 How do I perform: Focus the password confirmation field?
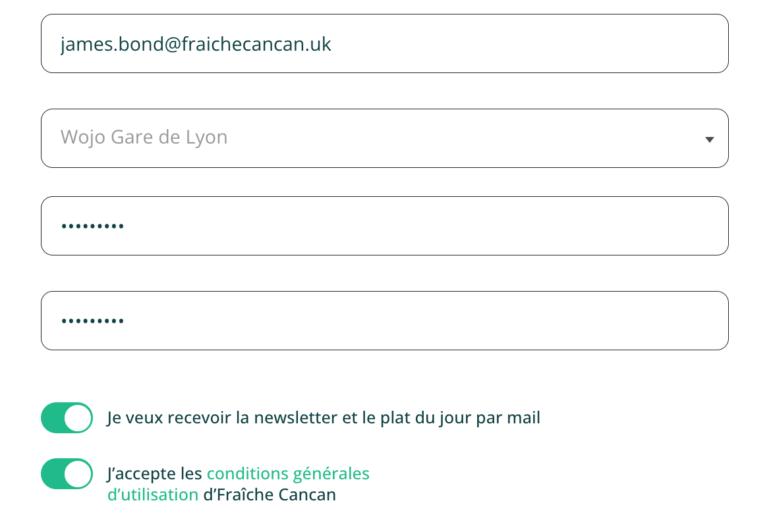coord(385,321)
